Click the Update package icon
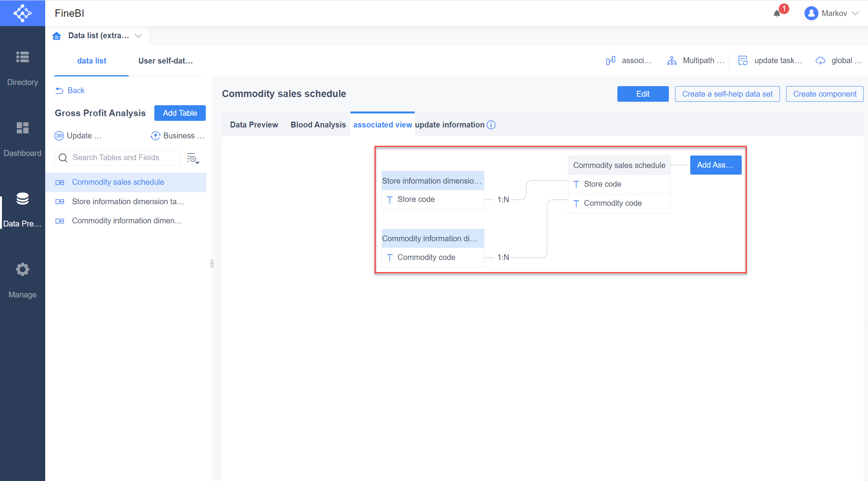The width and height of the screenshot is (868, 481). coord(59,136)
